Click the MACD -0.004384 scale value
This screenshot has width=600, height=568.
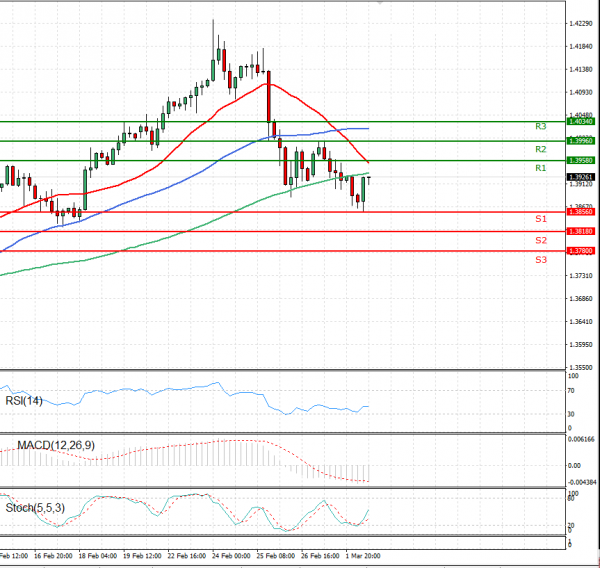coord(582,482)
